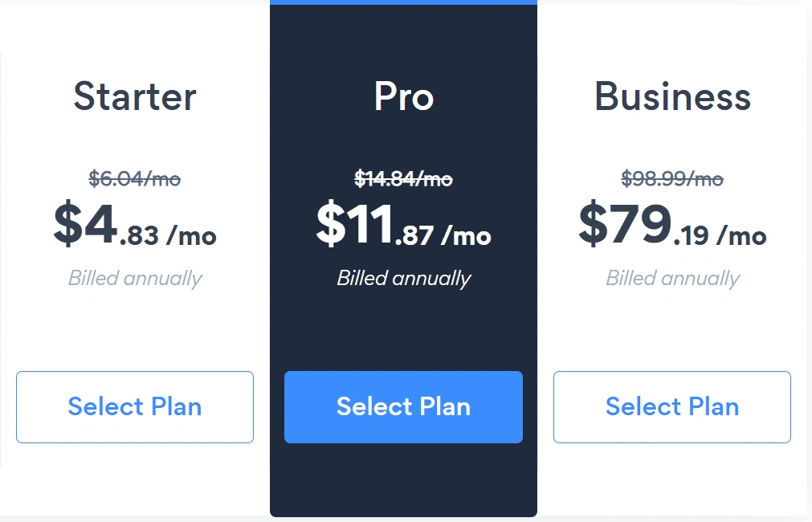812x522 pixels.
Task: Click the Pro plan title
Action: (x=403, y=96)
